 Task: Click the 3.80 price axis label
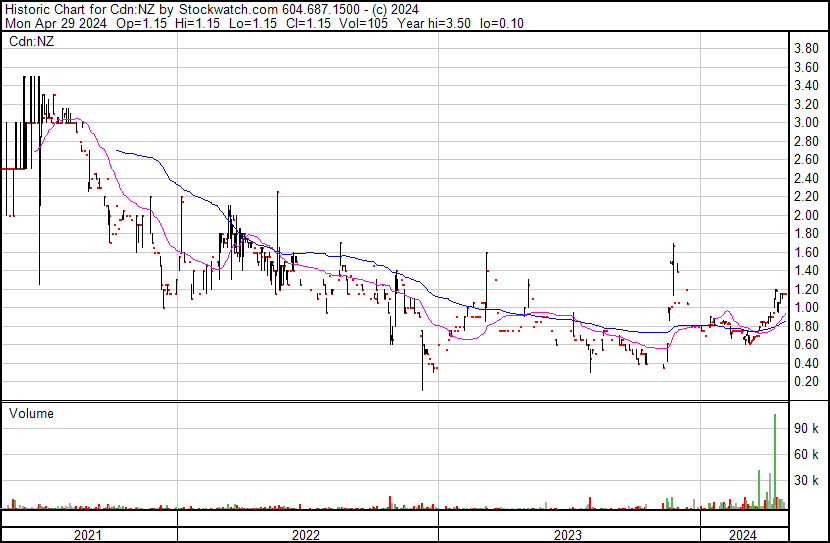806,49
